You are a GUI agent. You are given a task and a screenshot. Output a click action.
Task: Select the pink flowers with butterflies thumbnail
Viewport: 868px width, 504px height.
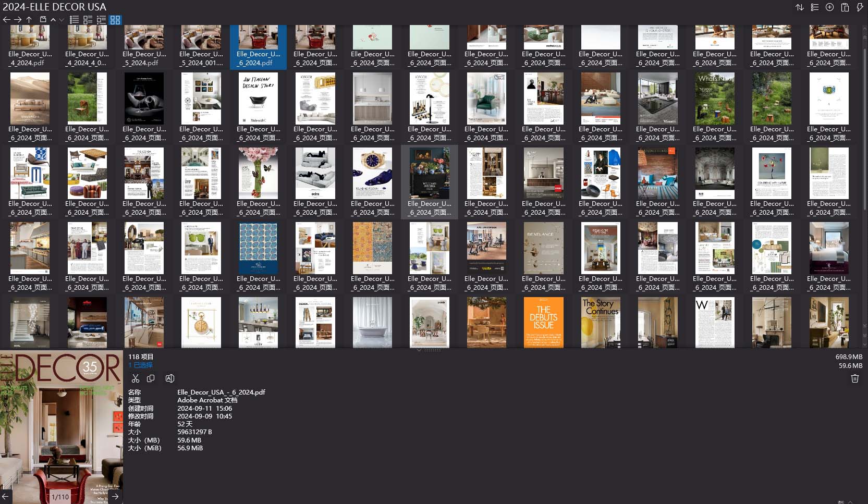point(258,173)
